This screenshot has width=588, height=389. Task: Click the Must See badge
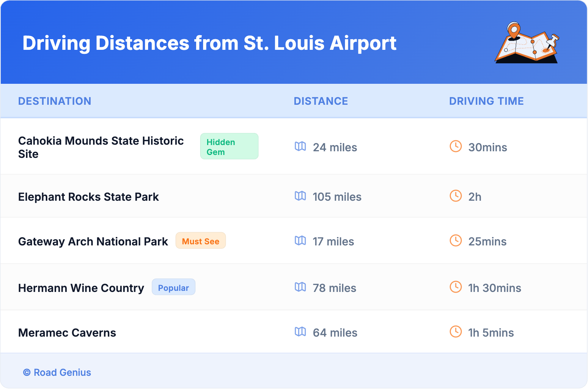pyautogui.click(x=201, y=241)
